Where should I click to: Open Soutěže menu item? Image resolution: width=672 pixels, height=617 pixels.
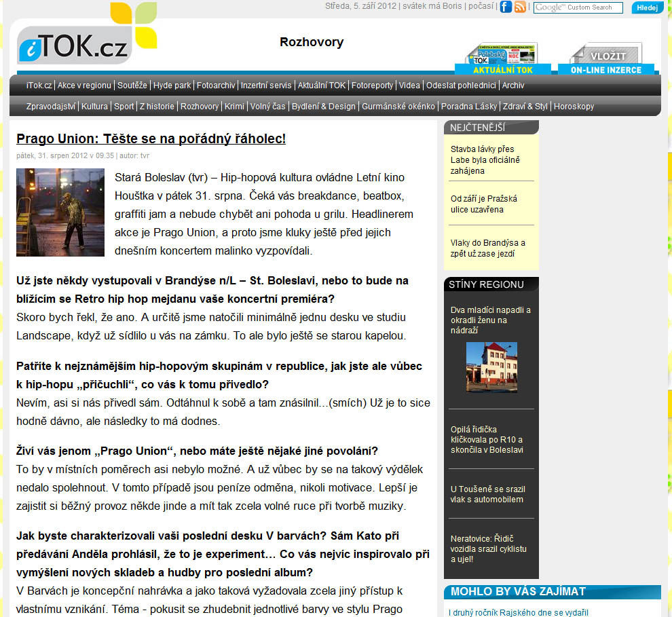pos(132,86)
